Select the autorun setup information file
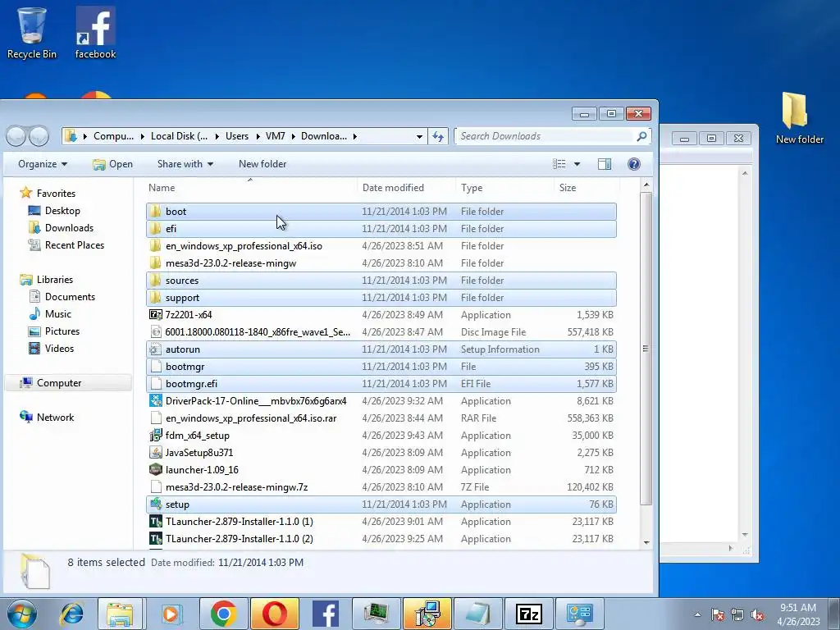The height and width of the screenshot is (630, 840). (381, 349)
